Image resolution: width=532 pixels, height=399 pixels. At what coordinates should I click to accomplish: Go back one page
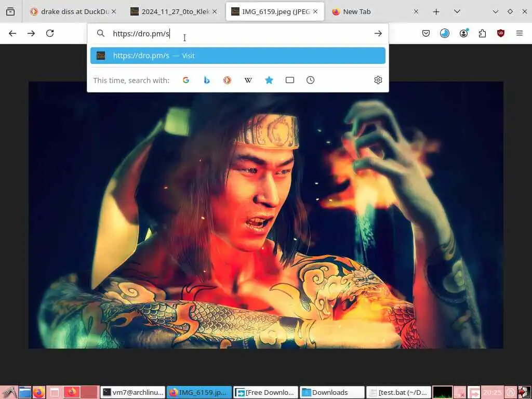tap(12, 33)
